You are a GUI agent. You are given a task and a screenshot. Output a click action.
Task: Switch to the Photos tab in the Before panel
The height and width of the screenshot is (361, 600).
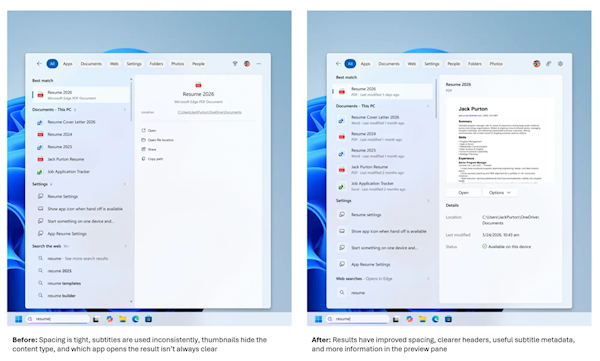click(x=178, y=64)
